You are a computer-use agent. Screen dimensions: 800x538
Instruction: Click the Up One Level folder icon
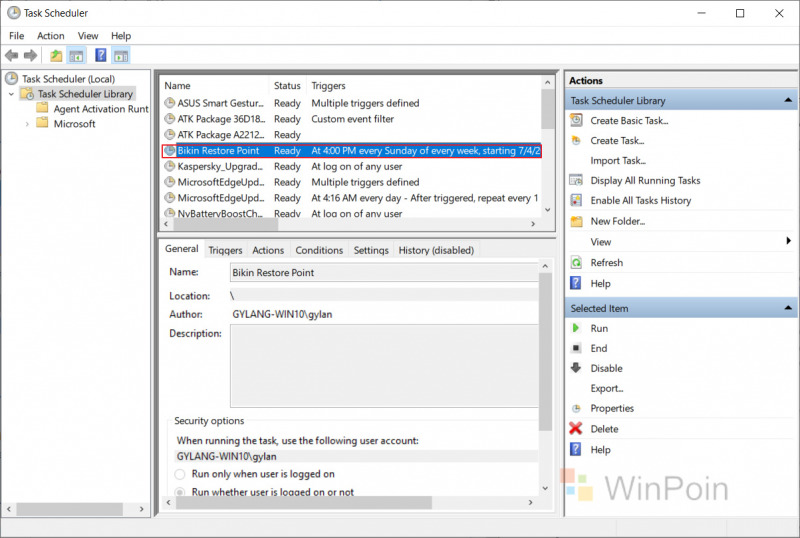tap(56, 55)
